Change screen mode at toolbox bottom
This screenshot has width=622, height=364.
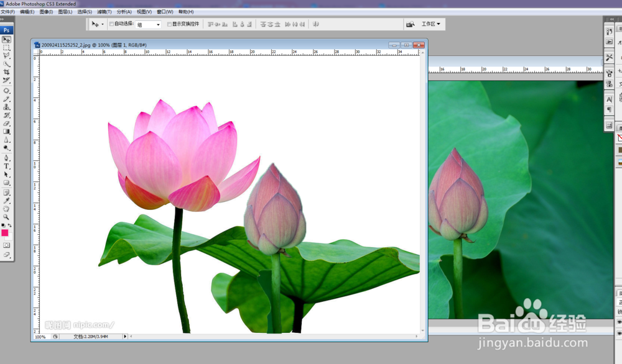6,255
